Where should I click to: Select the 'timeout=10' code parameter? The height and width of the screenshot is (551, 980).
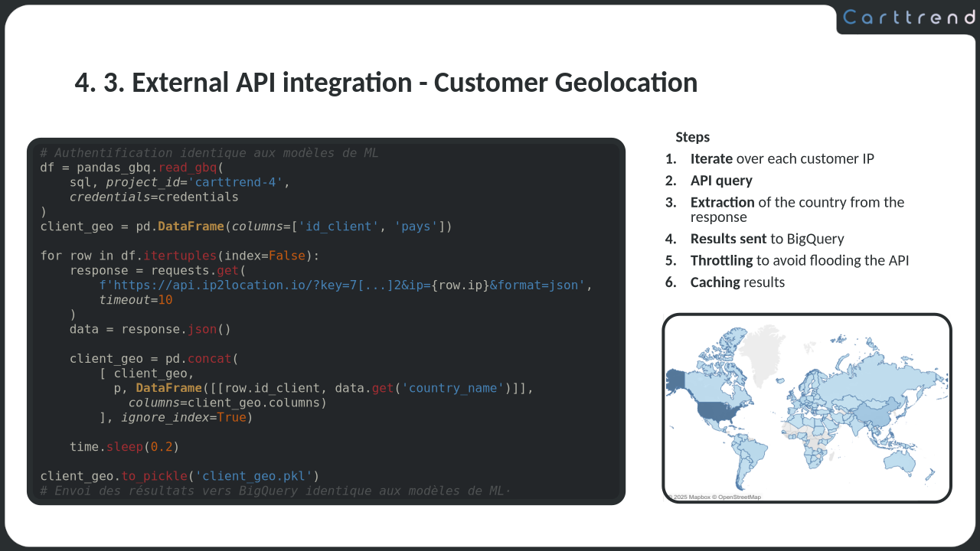click(136, 300)
